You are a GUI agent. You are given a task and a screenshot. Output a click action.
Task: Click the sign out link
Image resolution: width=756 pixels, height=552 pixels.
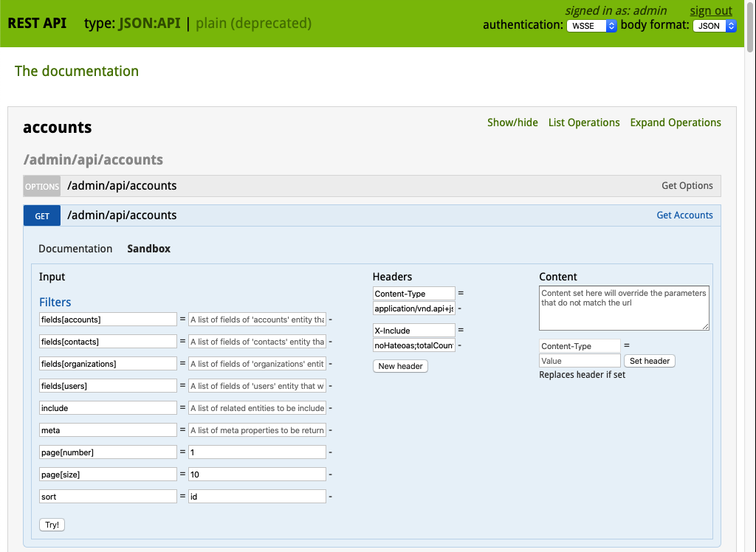point(710,11)
